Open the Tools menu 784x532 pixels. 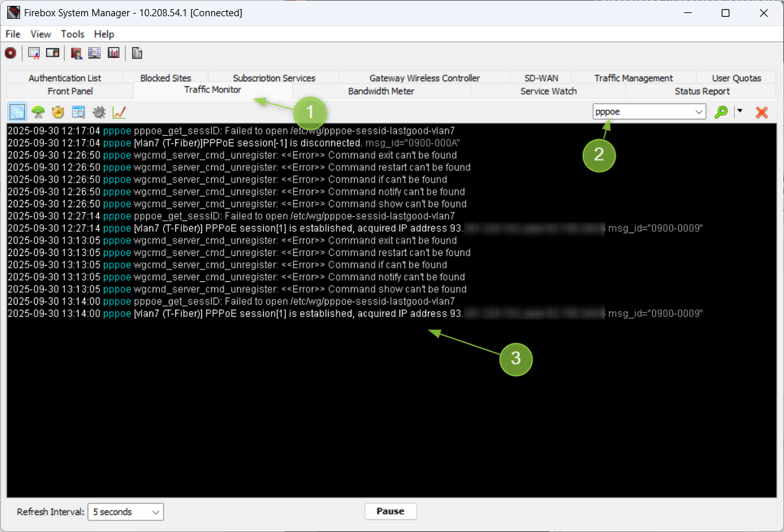click(x=73, y=34)
